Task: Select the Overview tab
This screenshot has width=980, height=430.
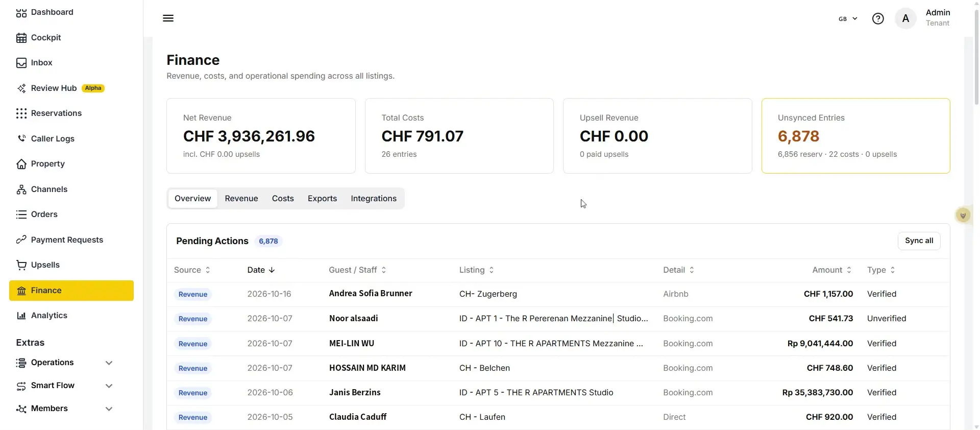Action: point(192,199)
